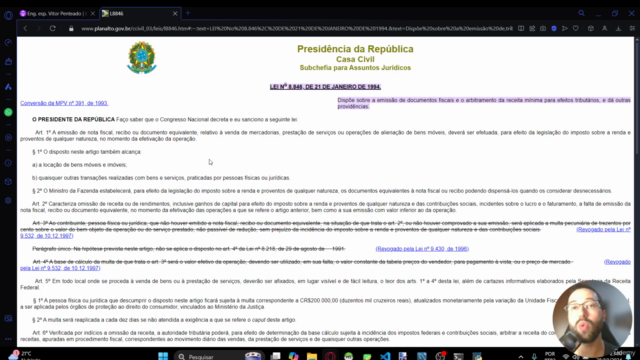Open the law title link Lei 8.846 de 1994
This screenshot has width=640, height=360.
tap(325, 87)
